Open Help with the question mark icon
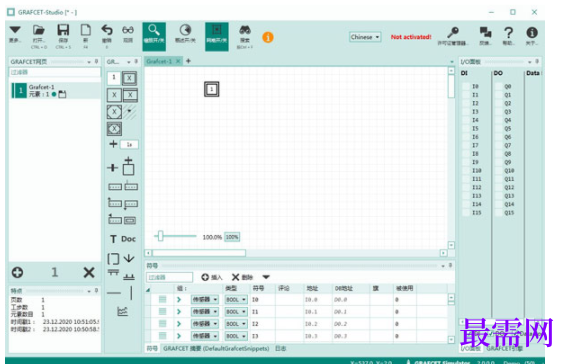Viewport: 572px width, 364px height. point(509,33)
